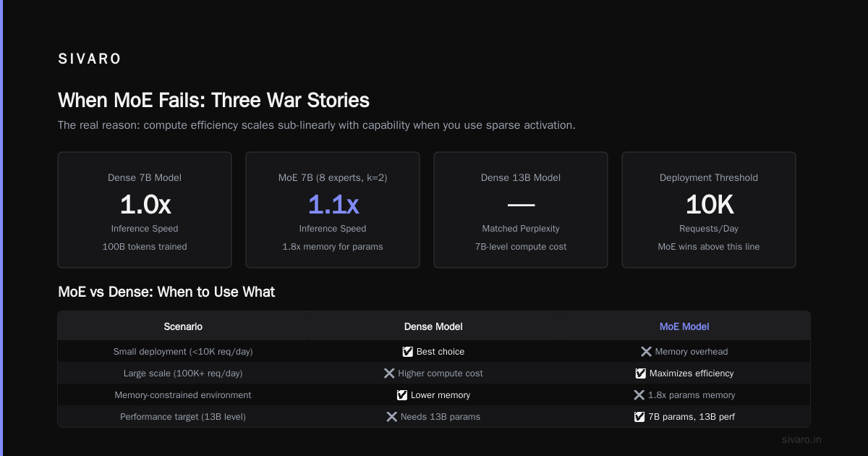
Task: Click 'Inference Speed' label in MoE 7B card
Action: click(x=333, y=229)
